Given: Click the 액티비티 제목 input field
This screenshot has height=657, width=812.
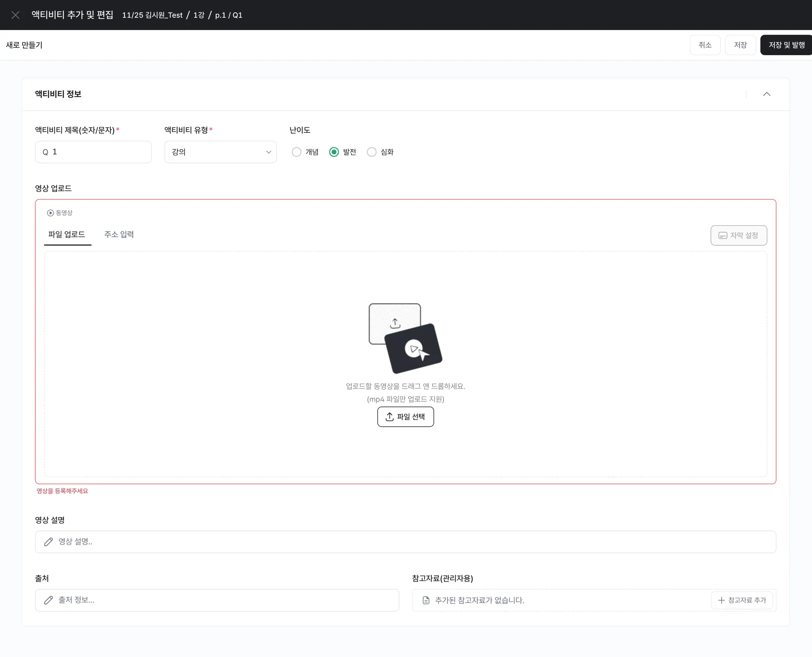Looking at the screenshot, I should (99, 152).
